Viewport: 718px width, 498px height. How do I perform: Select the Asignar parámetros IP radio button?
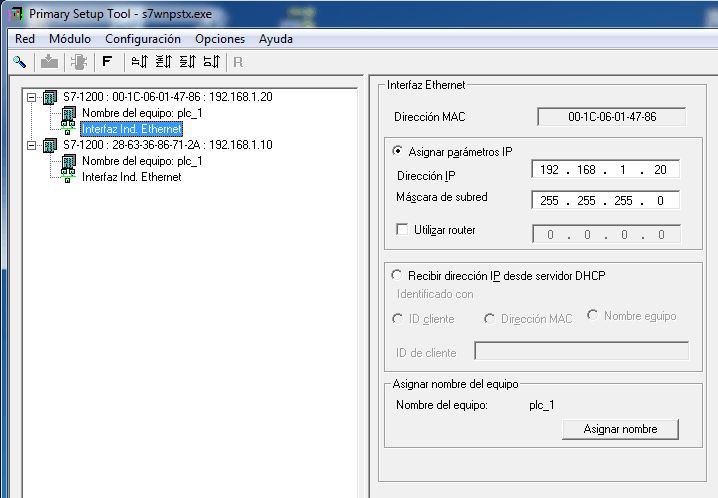pyautogui.click(x=397, y=151)
